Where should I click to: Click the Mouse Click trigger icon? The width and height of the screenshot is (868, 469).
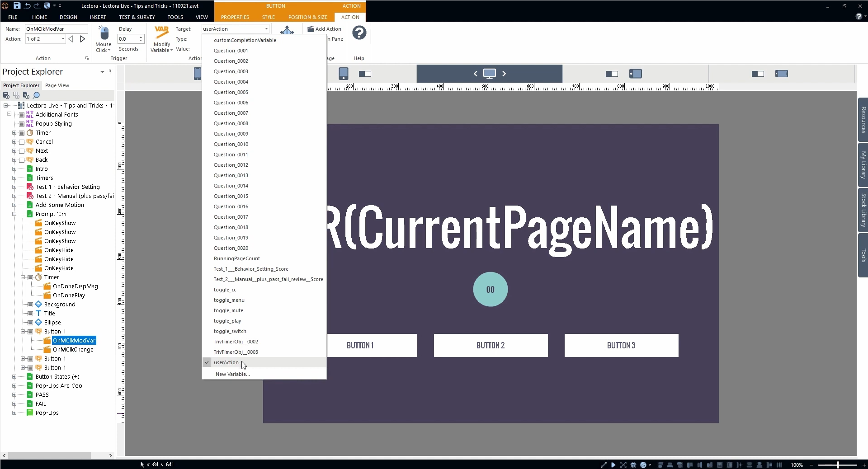point(104,34)
